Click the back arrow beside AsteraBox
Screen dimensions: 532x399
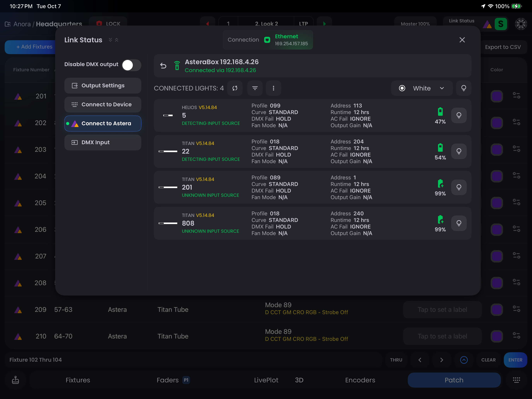point(163,66)
